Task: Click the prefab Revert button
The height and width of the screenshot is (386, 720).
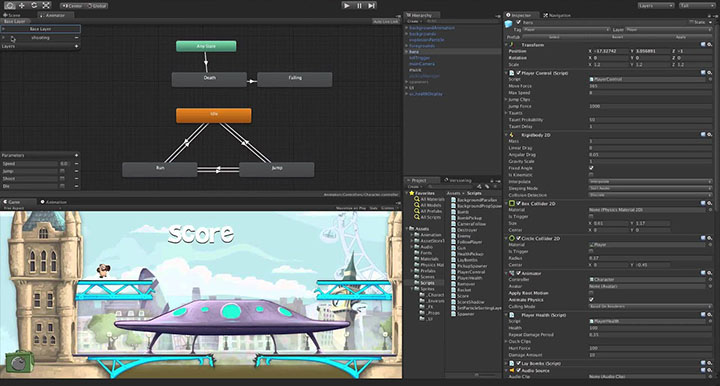Action: [x=617, y=37]
